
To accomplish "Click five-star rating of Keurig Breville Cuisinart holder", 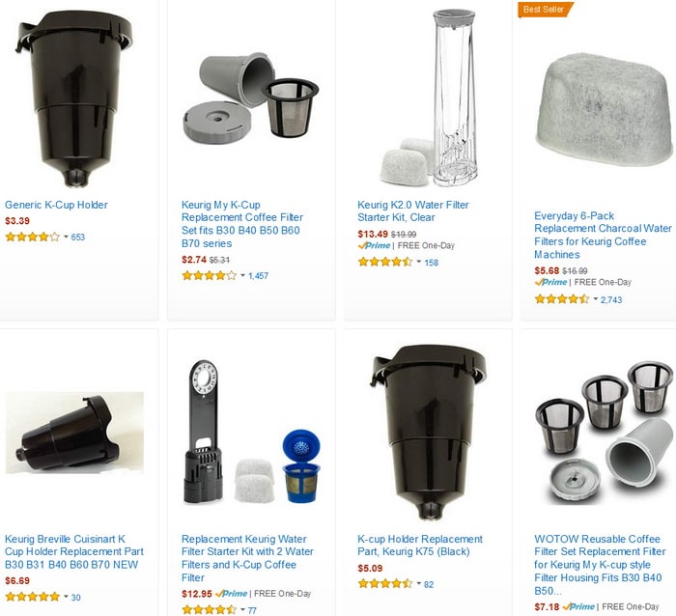I will click(x=32, y=597).
